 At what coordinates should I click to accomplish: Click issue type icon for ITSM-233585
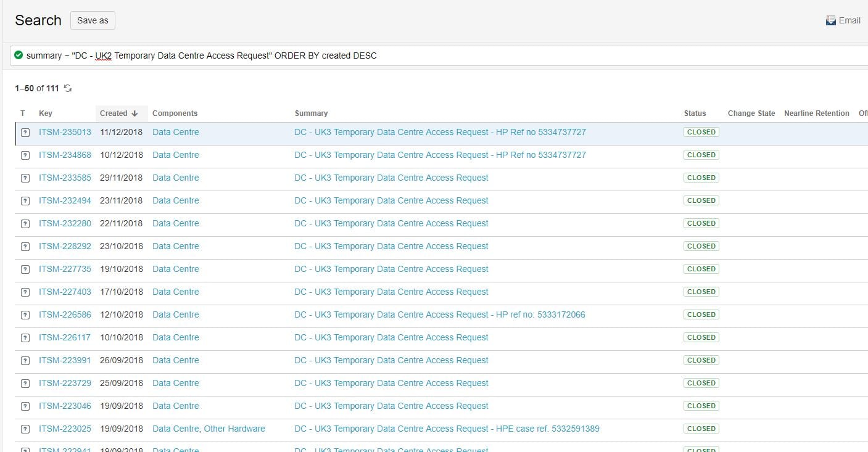(x=25, y=178)
